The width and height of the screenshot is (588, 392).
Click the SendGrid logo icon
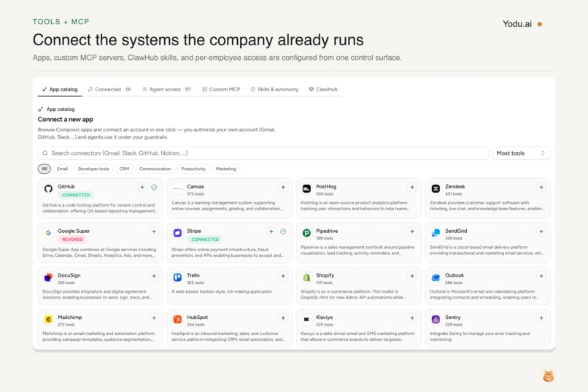point(436,233)
